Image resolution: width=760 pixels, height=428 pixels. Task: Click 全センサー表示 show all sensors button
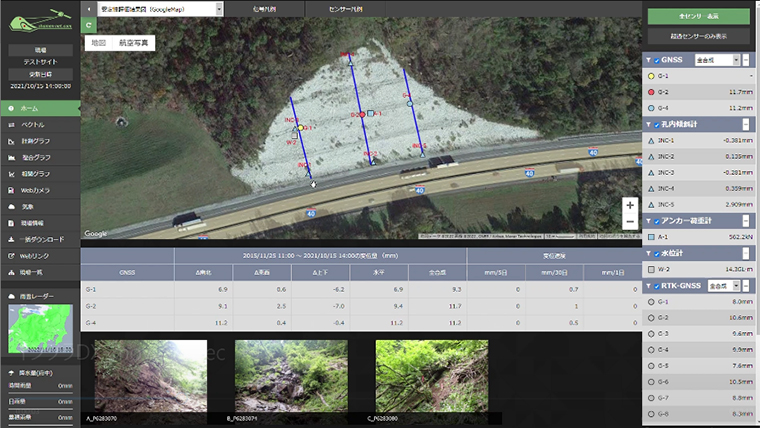698,16
